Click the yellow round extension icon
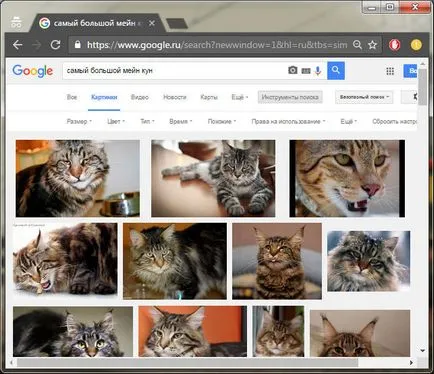 click(x=416, y=45)
